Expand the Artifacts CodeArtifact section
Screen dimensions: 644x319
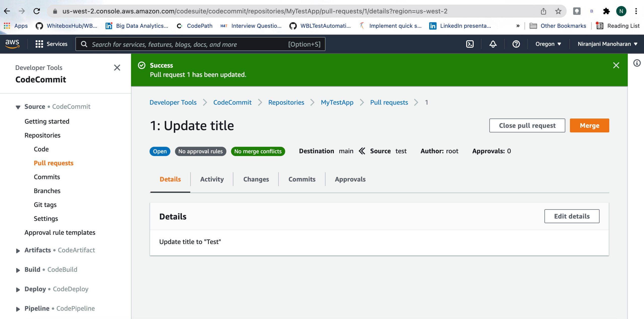click(18, 251)
